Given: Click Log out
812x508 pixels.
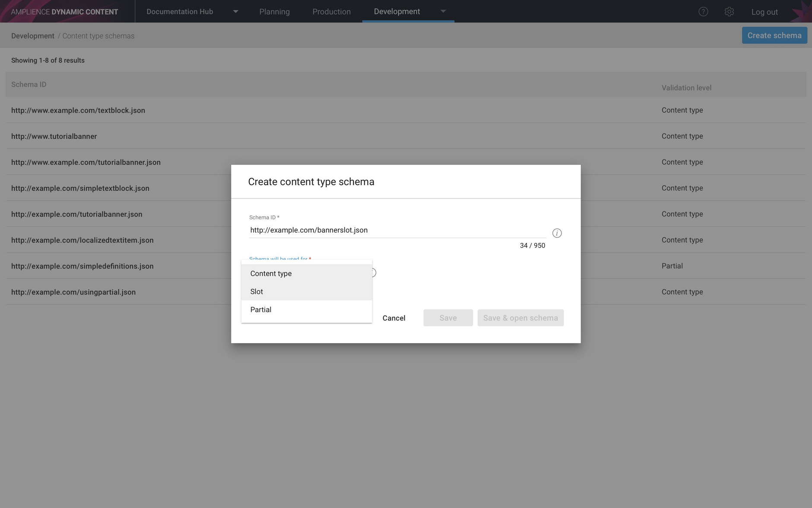Looking at the screenshot, I should pos(764,11).
